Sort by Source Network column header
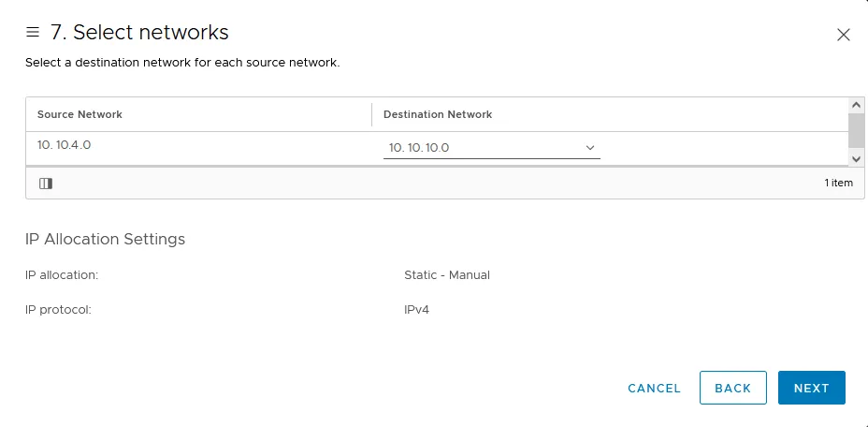Viewport: 868px width, 427px height. click(80, 114)
